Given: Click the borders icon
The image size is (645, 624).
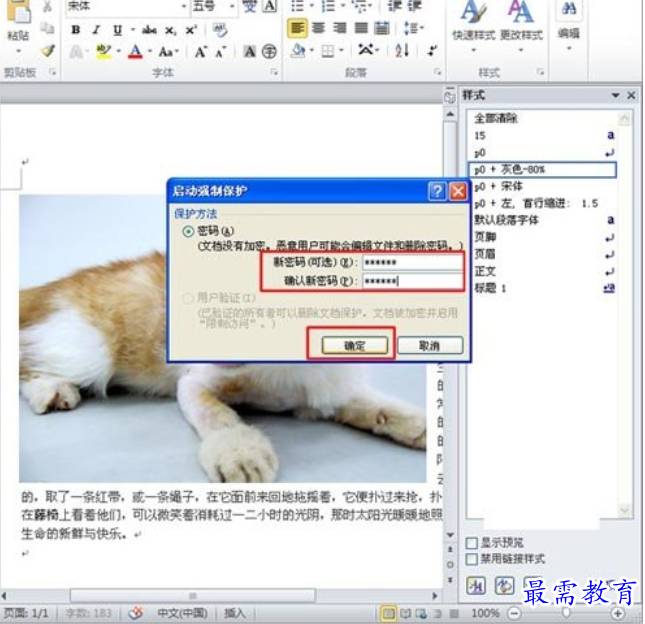Looking at the screenshot, I should [x=328, y=52].
